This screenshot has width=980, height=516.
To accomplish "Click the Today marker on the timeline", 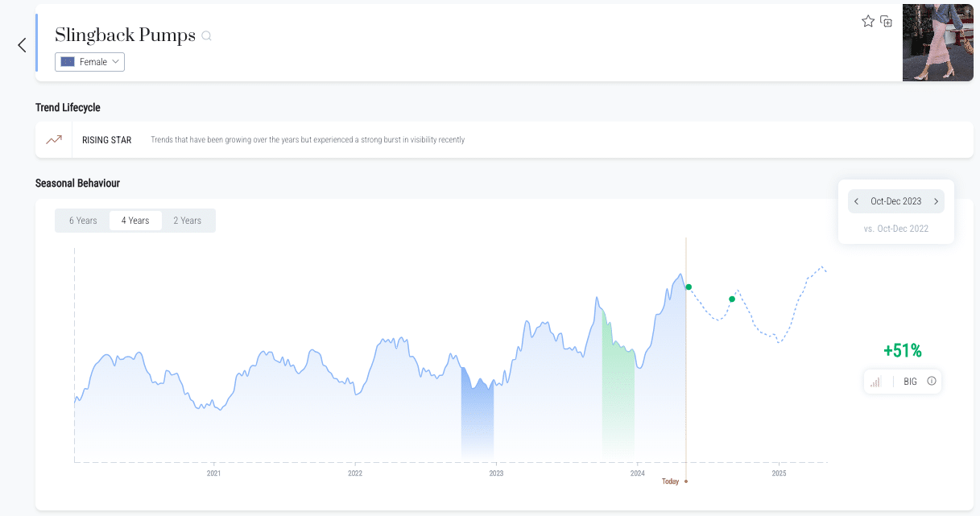I will tap(671, 481).
